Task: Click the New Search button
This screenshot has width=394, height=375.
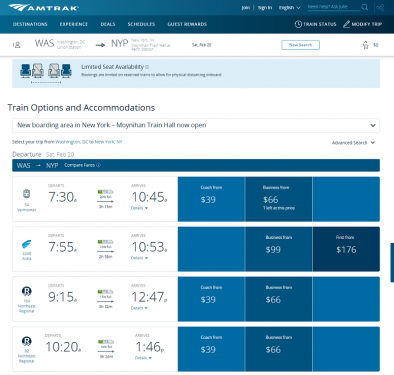Action: coord(300,45)
